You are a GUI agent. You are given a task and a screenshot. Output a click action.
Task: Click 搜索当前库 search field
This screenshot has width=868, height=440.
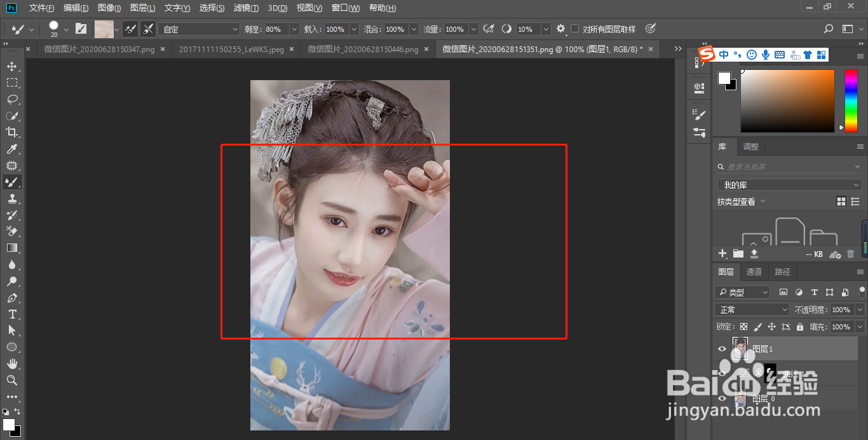click(790, 167)
